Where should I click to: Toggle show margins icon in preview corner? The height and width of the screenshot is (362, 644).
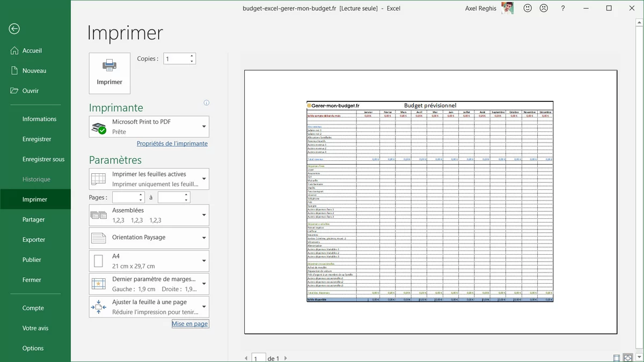coord(616,358)
